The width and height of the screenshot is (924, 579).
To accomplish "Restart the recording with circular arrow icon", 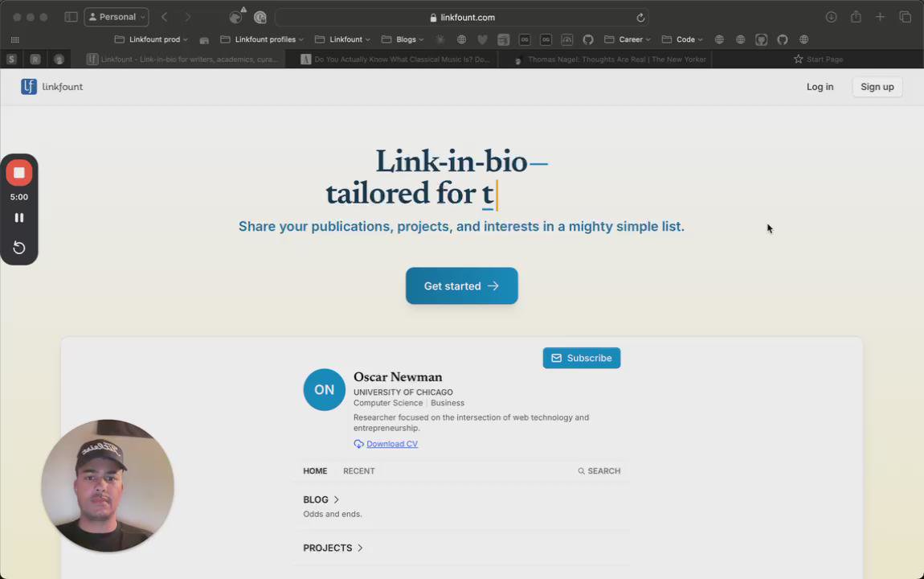I will (18, 248).
